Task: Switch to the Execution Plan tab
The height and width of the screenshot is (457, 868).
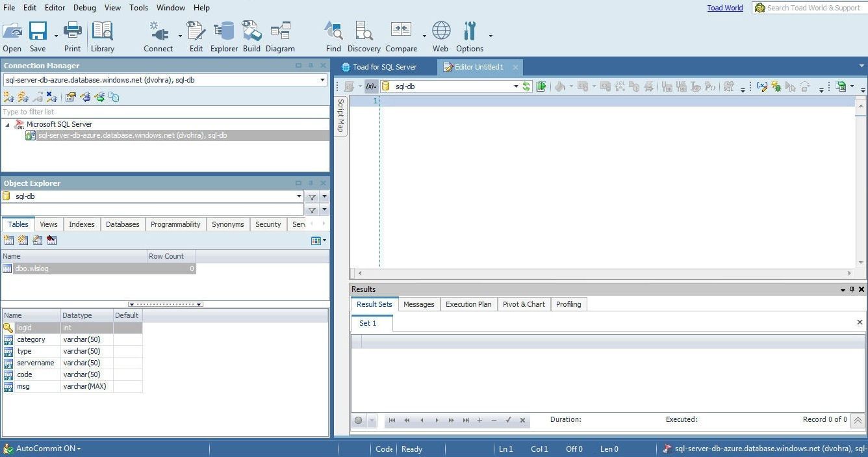Action: coord(468,304)
